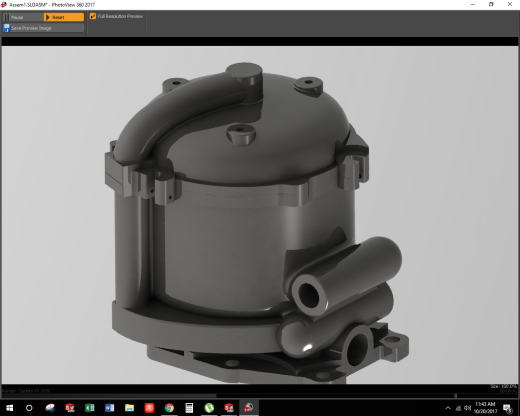Click the orange Reset button
The width and height of the screenshot is (520, 416).
[x=64, y=17]
